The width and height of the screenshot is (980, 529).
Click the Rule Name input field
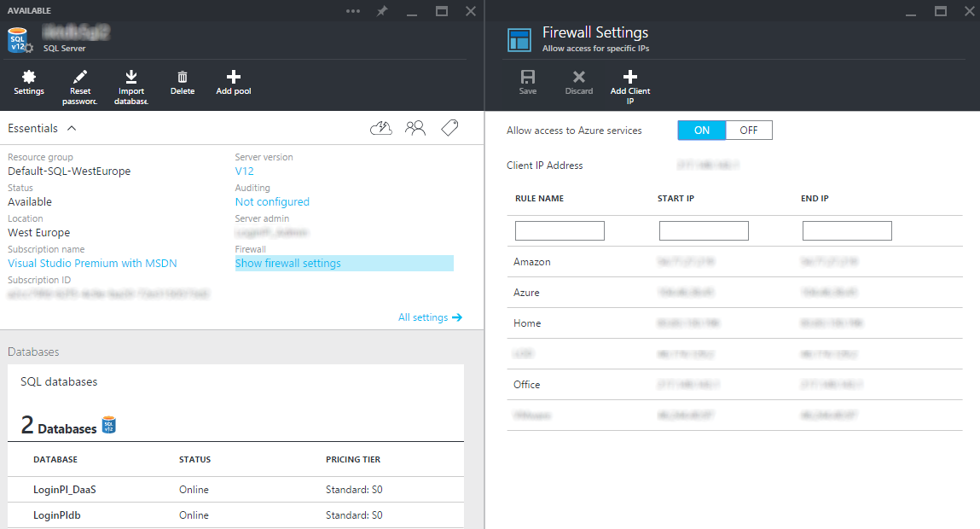560,230
